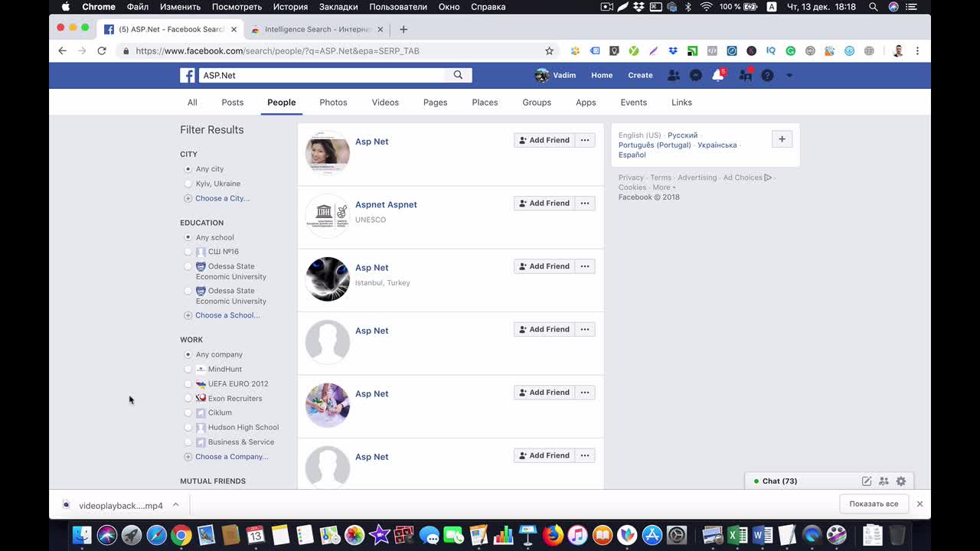Select the Any company radio button
Screen dimensions: 980x551
pyautogui.click(x=188, y=354)
